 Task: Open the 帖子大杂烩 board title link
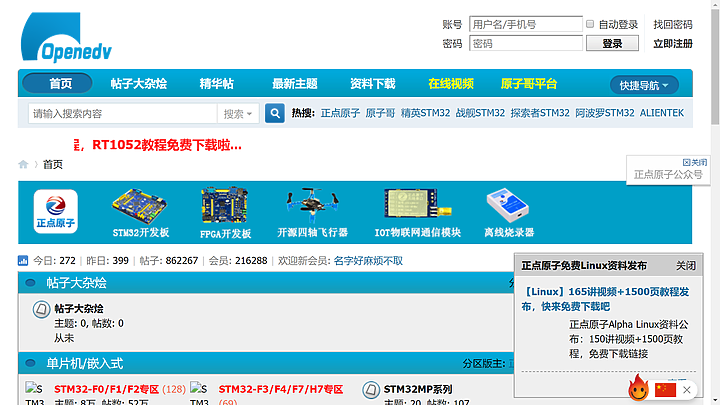click(79, 309)
